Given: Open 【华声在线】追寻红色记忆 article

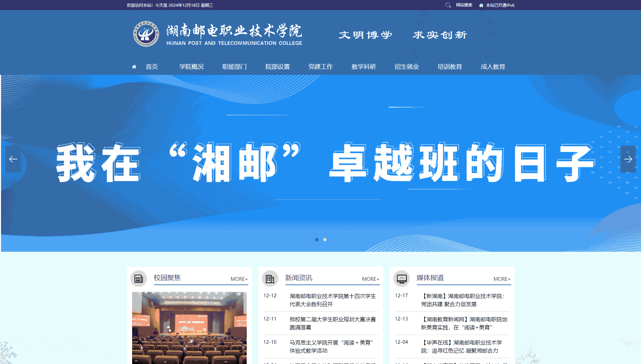Looking at the screenshot, I should [461, 346].
